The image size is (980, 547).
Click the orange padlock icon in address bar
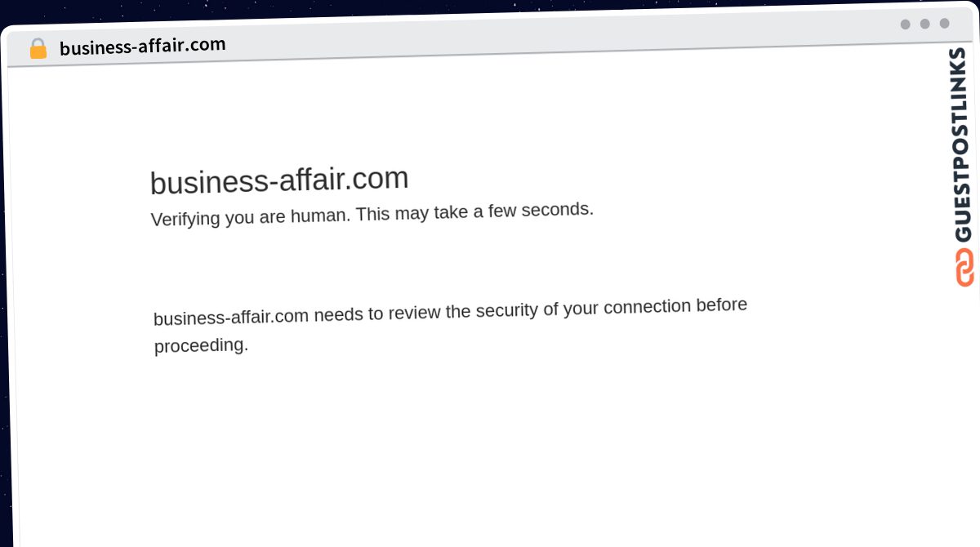click(x=38, y=49)
